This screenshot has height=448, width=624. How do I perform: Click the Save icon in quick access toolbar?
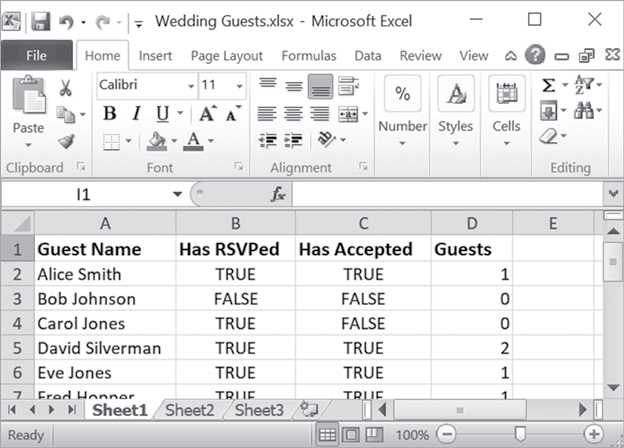click(41, 21)
